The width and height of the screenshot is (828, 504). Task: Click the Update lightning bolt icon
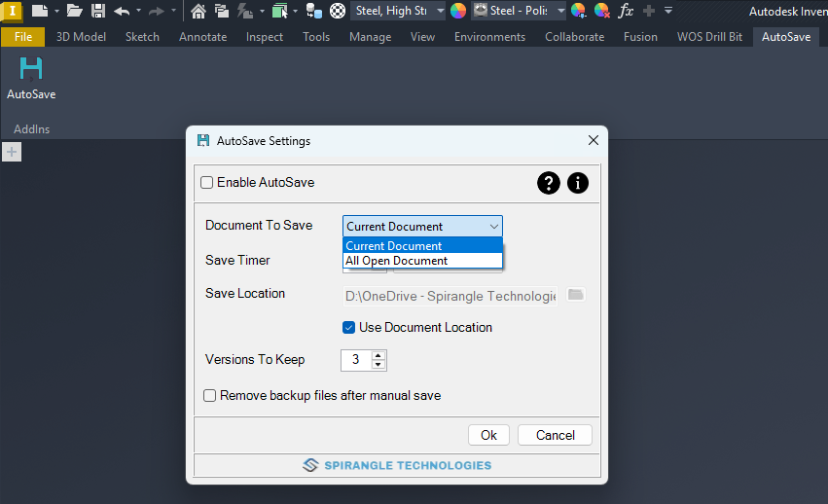245,11
